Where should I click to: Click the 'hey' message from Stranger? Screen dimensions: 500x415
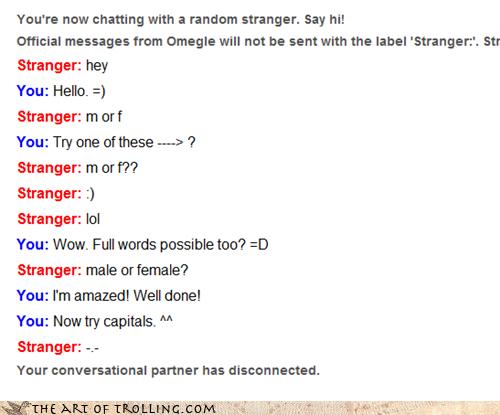[97, 66]
